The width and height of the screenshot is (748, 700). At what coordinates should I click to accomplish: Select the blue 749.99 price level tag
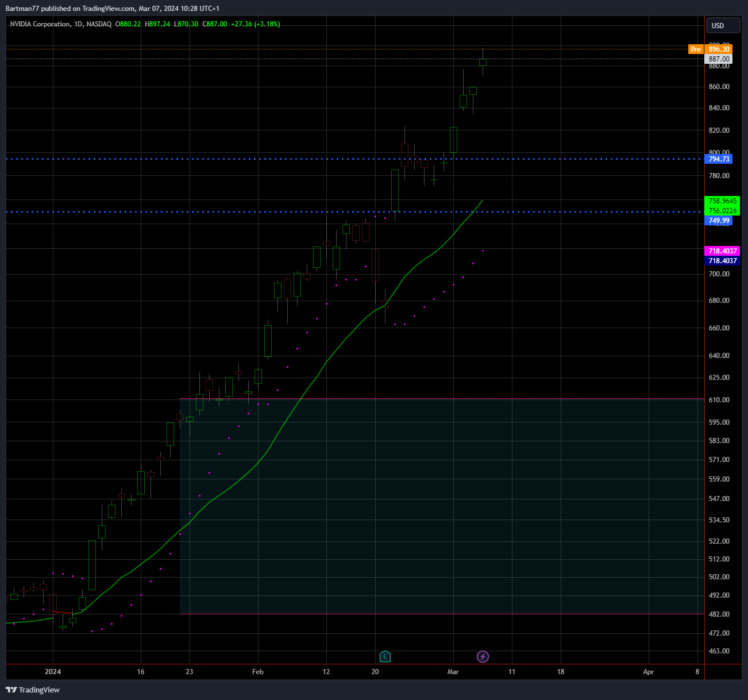point(719,221)
